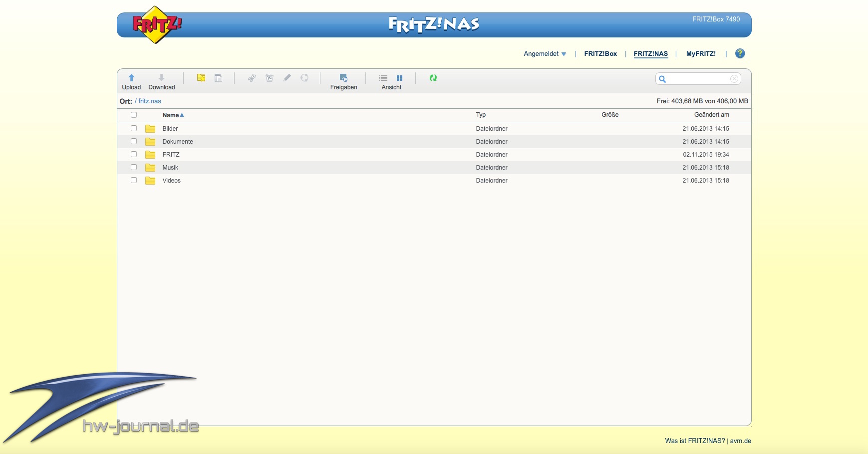Open the FRITZ!NAS navigation item
The image size is (868, 454).
pos(651,54)
